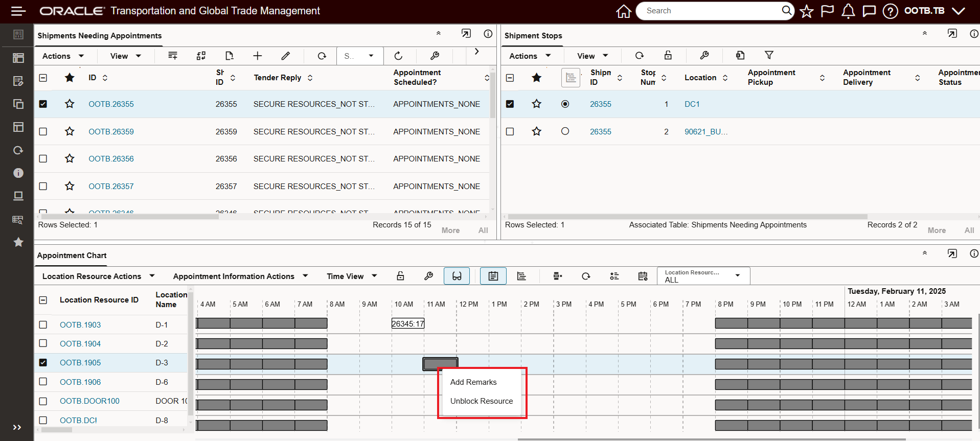Open Actions dropdown in Shipments Needing Appointments
980x441 pixels.
click(x=63, y=56)
